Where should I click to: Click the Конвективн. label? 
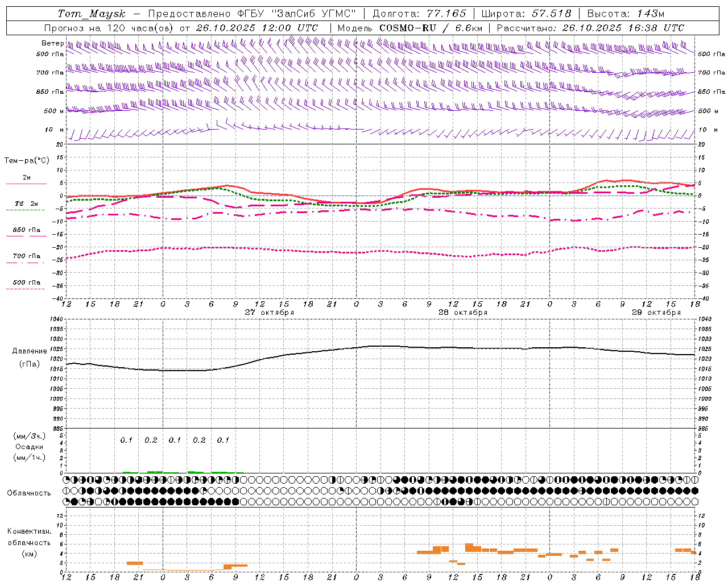tap(29, 531)
